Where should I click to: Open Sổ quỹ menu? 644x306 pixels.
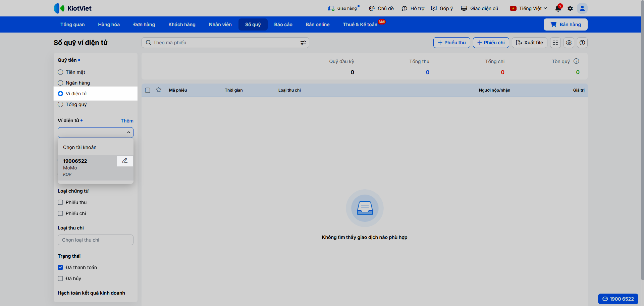coord(253,24)
